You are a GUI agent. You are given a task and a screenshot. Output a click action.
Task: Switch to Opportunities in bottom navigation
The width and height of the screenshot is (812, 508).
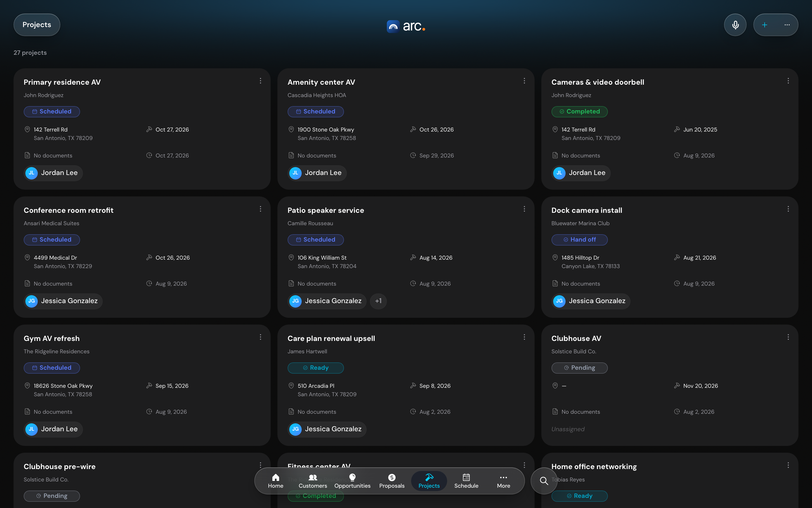click(x=352, y=481)
